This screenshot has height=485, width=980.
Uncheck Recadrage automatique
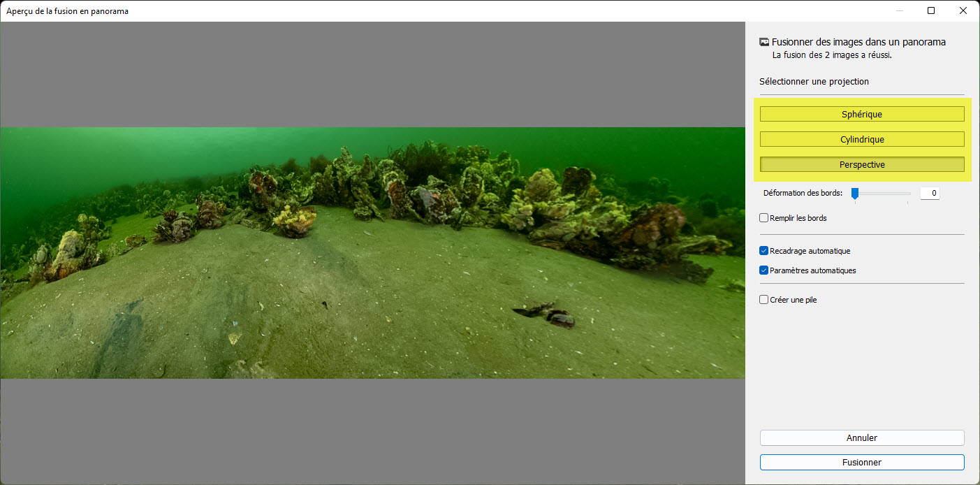point(764,251)
